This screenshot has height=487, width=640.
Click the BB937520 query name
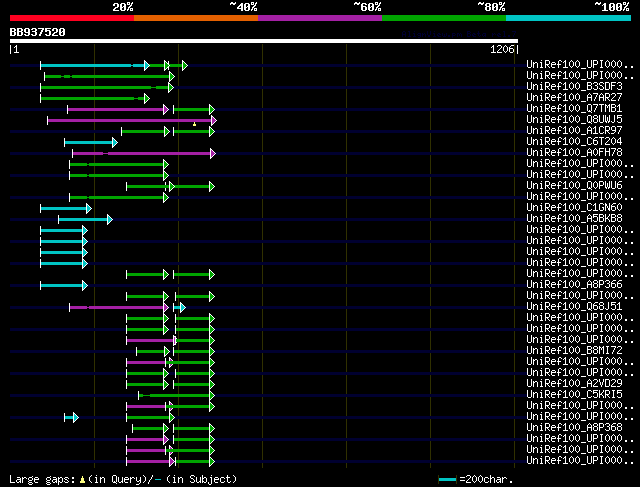38,32
